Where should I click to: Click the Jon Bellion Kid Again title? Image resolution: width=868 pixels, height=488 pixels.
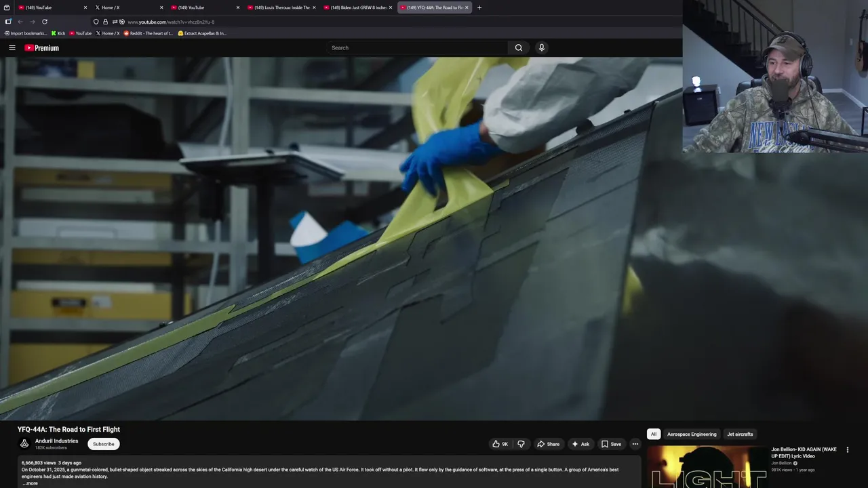[x=804, y=452]
